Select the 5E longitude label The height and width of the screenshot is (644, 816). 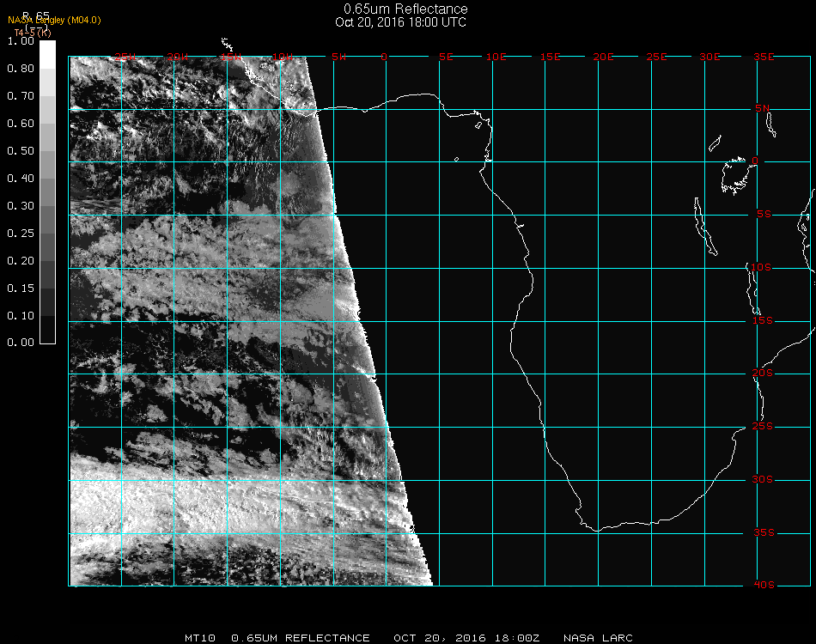pos(446,57)
